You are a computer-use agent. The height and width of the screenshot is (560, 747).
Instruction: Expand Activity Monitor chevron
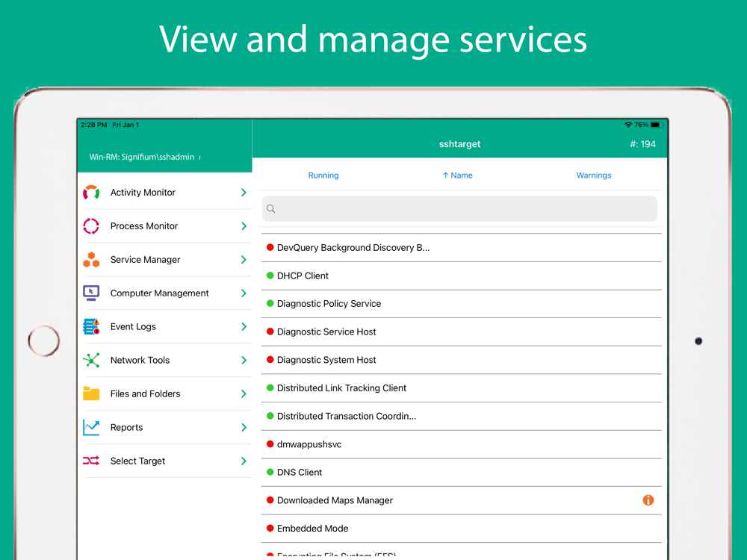point(244,193)
